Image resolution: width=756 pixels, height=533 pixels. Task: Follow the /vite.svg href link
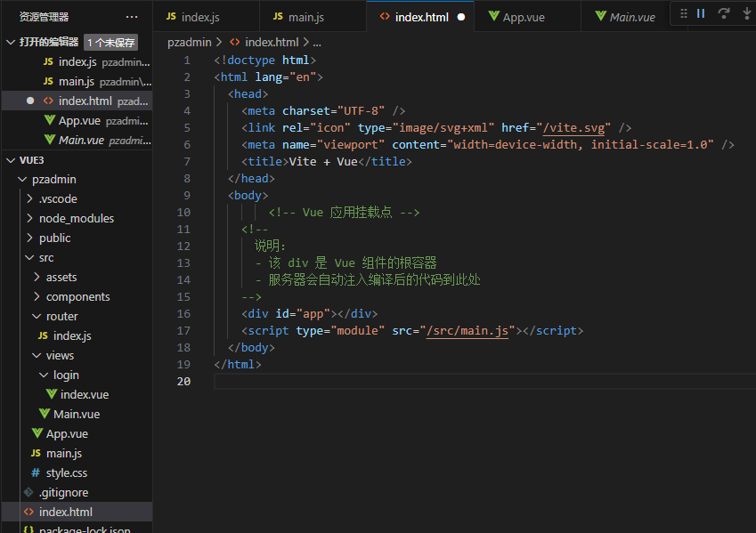tap(573, 128)
